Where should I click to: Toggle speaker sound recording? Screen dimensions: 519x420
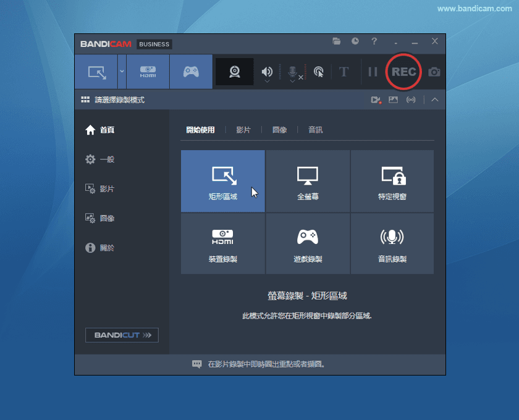267,71
